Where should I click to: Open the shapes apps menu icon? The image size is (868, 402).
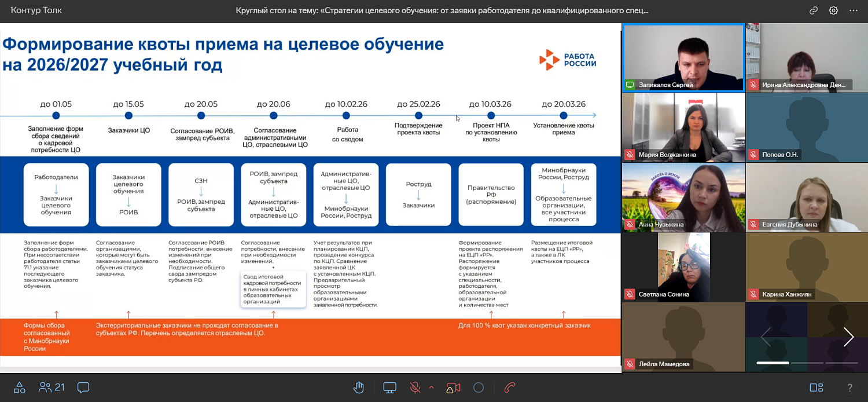pyautogui.click(x=20, y=388)
